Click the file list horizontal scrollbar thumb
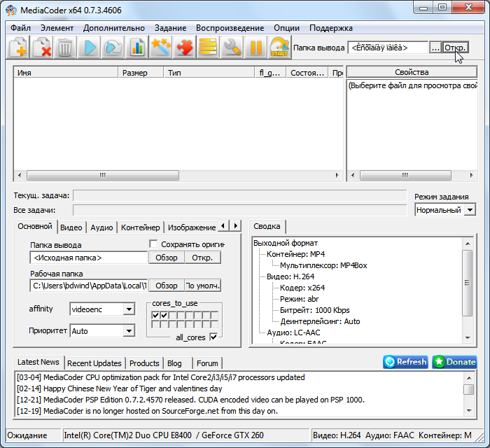Screen dimensions: 490x448 [x=103, y=175]
